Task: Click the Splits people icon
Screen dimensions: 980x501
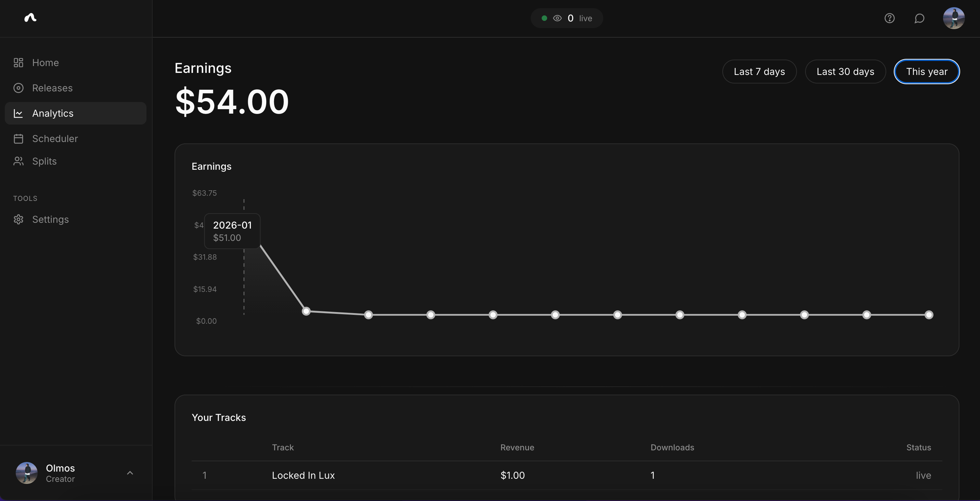Action: [x=18, y=161]
